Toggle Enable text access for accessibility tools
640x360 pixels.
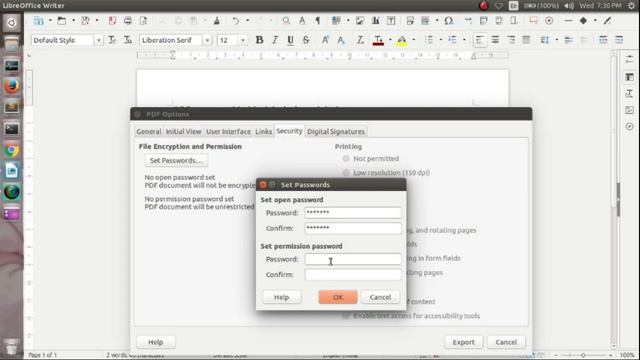point(346,316)
